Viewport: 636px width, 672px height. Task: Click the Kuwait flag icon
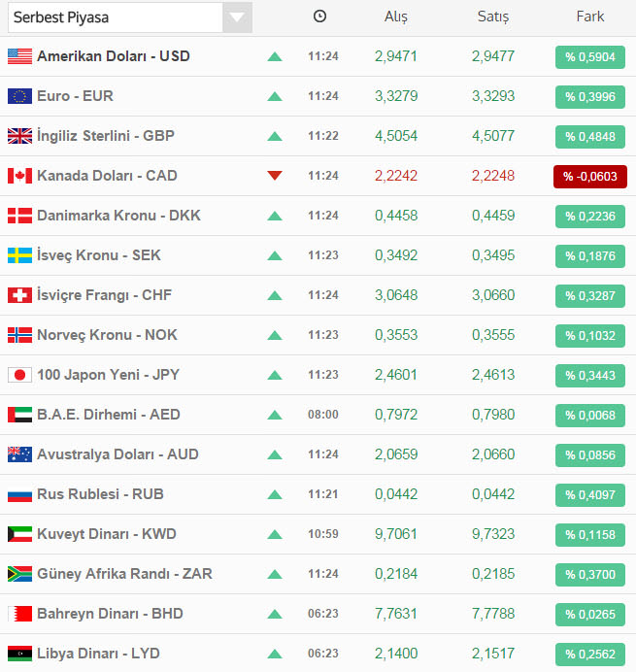(x=19, y=534)
